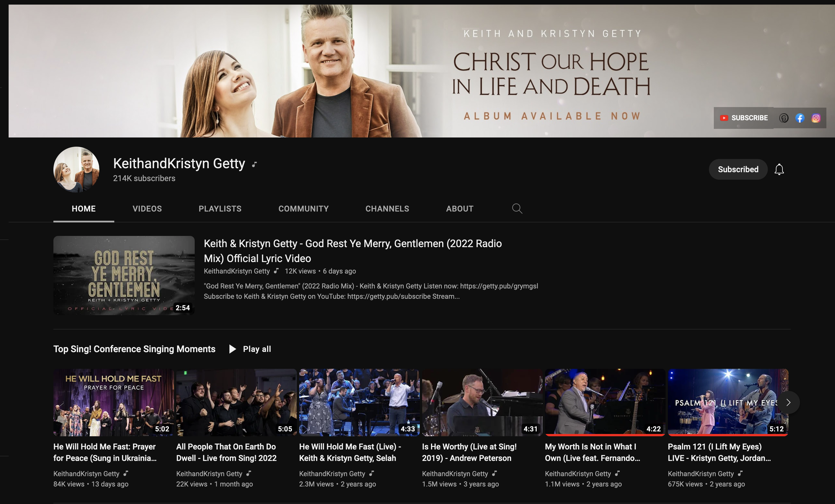The image size is (835, 504).
Task: Click the featured video description text
Action: (x=371, y=291)
